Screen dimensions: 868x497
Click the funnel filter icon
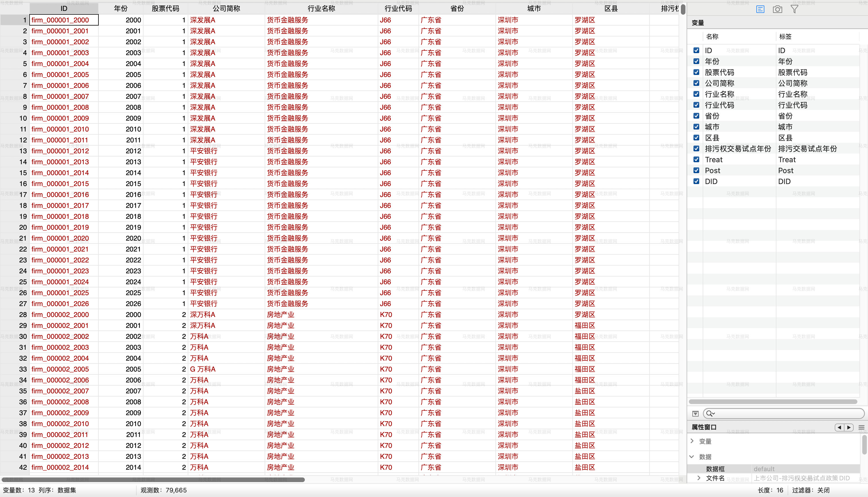pyautogui.click(x=794, y=9)
